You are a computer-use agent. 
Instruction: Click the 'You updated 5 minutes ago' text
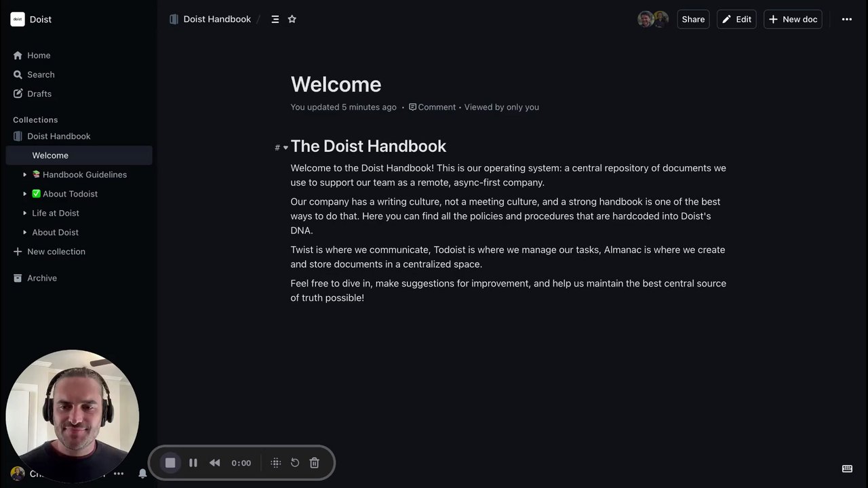344,107
